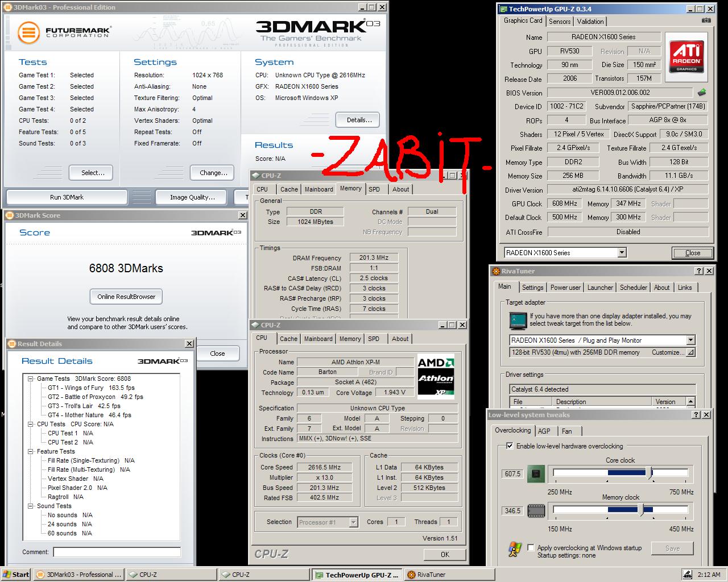Viewport: 728px width, 582px height.
Task: Switch to 3DMark03 Professional in the taskbar
Action: [79, 575]
